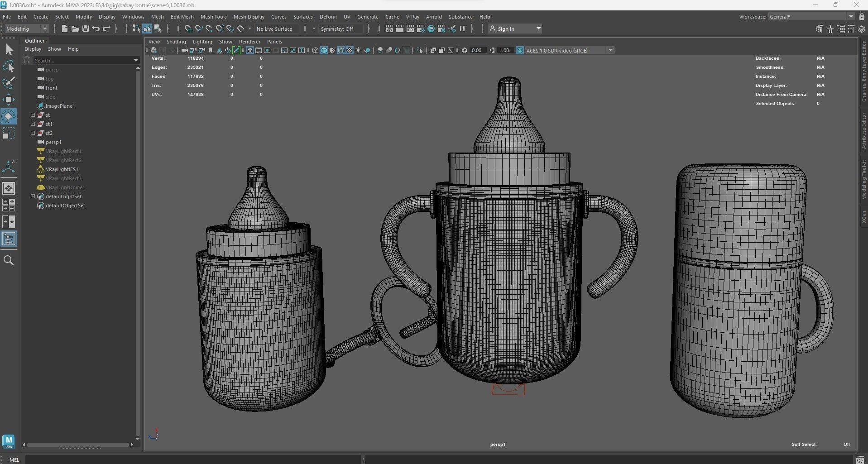
Task: Click the No Live Surface field
Action: 277,29
